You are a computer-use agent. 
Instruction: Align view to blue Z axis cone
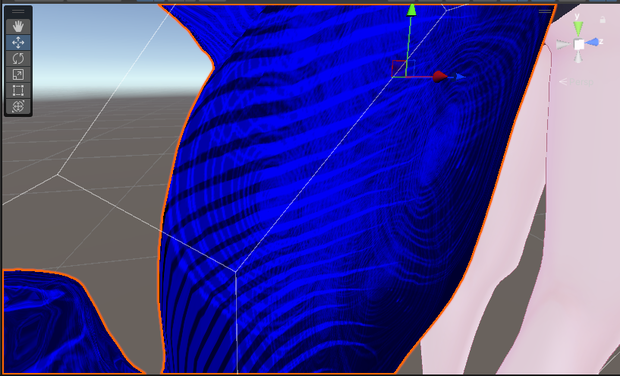click(x=592, y=42)
